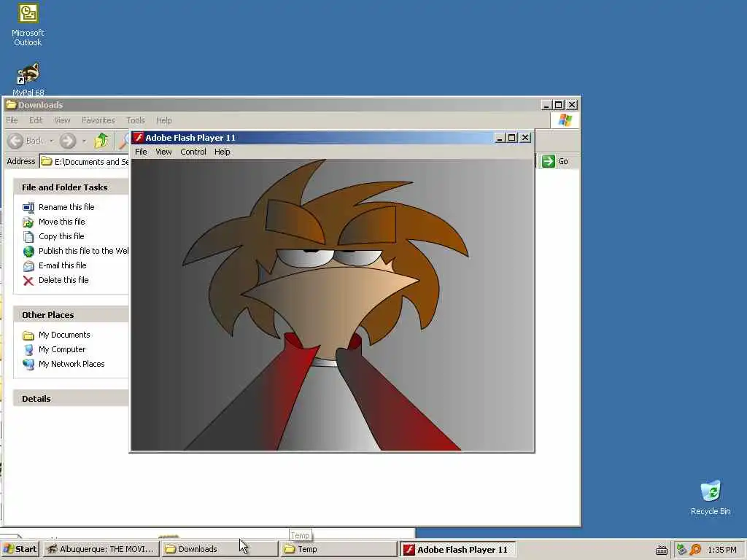The image size is (747, 560).
Task: Maximize the Adobe Flash Player window
Action: tap(511, 138)
